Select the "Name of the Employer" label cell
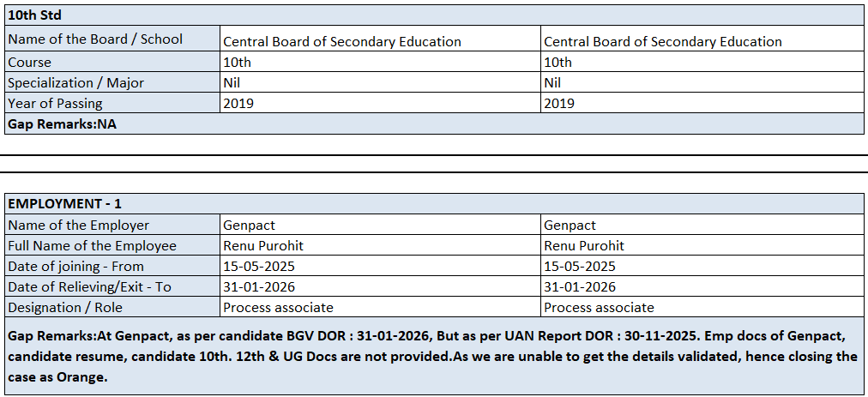The height and width of the screenshot is (397, 868). click(79, 226)
